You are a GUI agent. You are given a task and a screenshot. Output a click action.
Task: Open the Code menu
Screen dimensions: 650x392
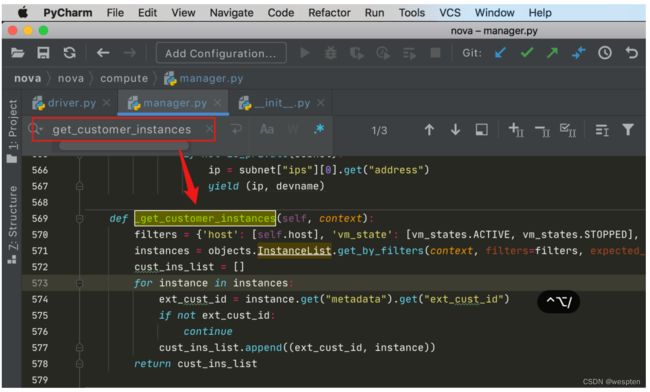point(281,13)
